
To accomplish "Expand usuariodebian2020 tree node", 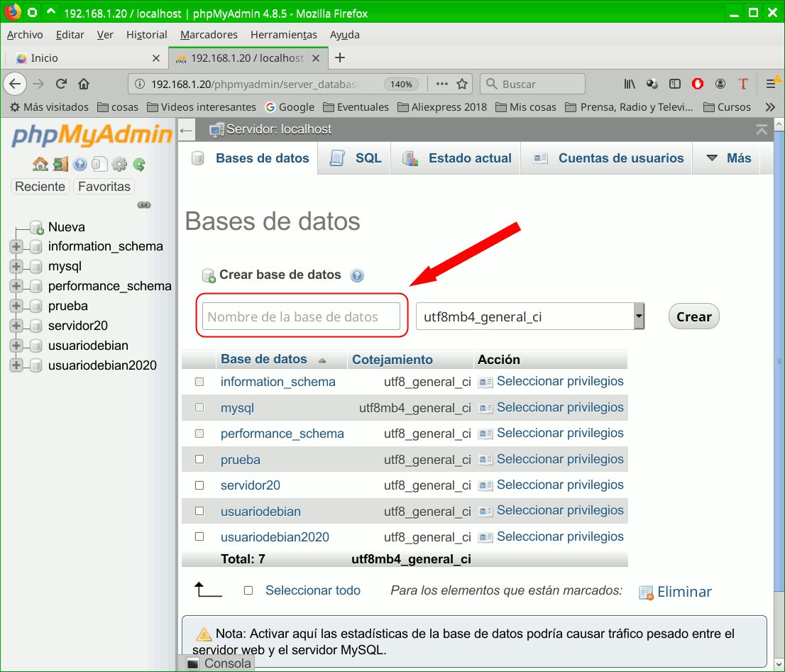I will (x=16, y=365).
